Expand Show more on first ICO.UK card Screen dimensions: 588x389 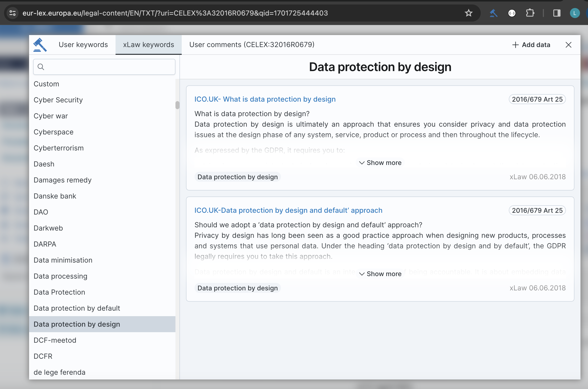(380, 163)
